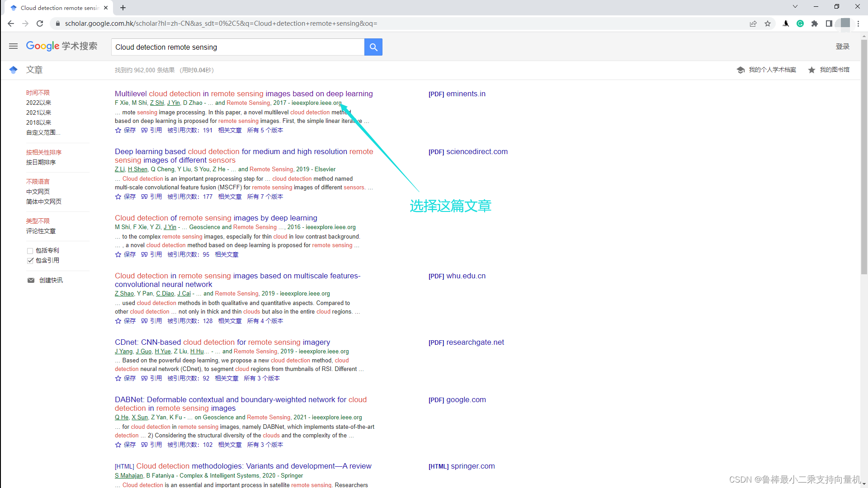Bookmark this page with star icon

click(768, 23)
